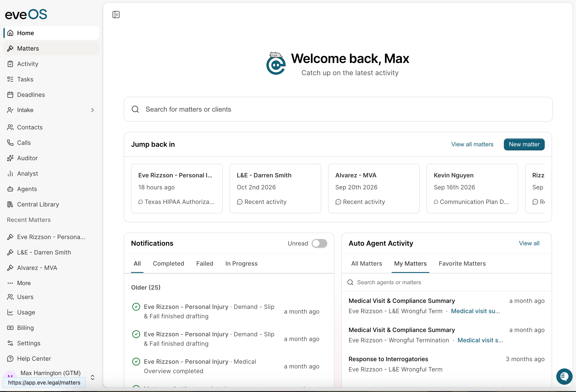This screenshot has height=392, width=576.
Task: Open Contacts from the sidebar
Action: (x=51, y=127)
